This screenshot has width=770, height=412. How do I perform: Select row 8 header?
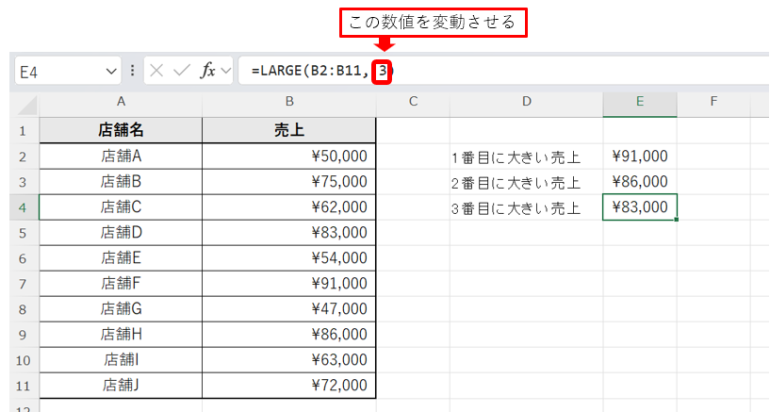pos(23,309)
